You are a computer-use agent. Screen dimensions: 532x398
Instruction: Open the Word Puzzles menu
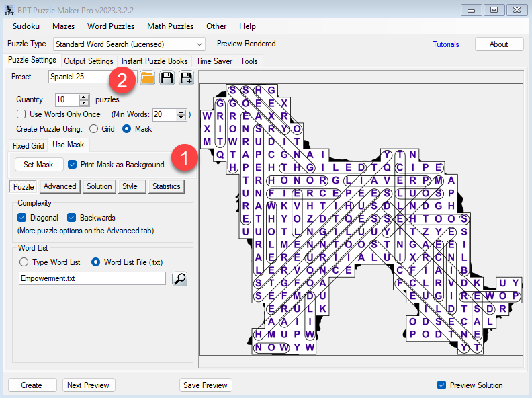(111, 26)
